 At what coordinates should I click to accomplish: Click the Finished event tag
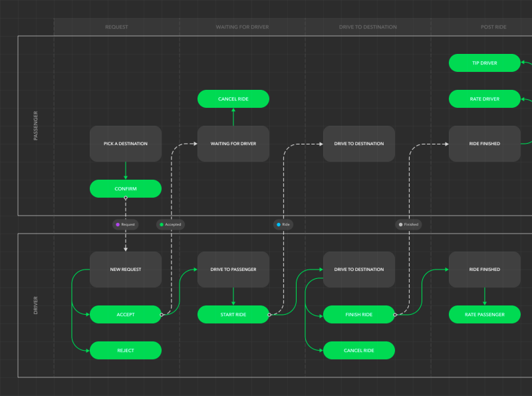tap(408, 225)
